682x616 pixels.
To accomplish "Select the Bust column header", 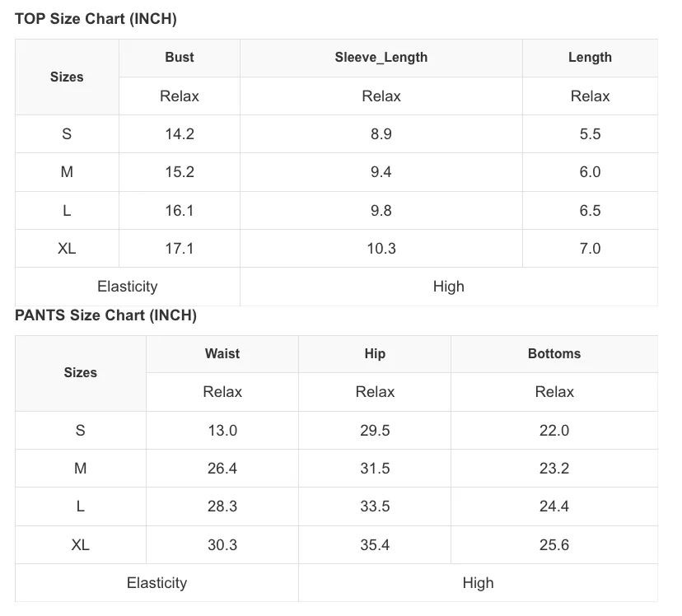I will point(180,58).
